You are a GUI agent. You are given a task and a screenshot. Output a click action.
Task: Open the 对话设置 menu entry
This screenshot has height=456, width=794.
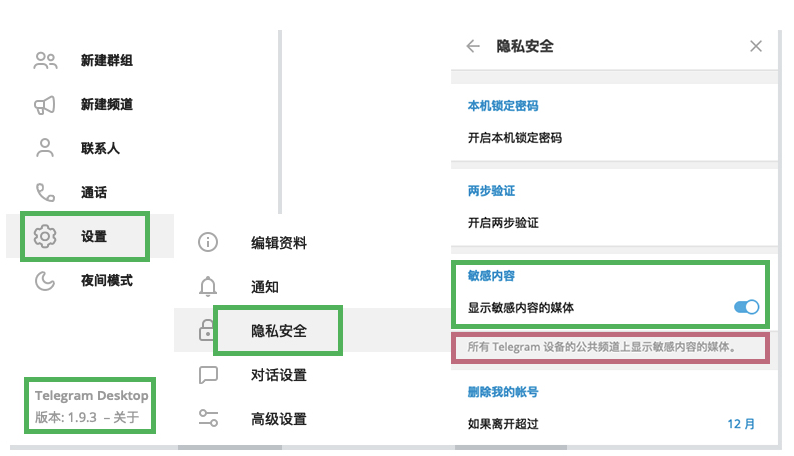[278, 375]
